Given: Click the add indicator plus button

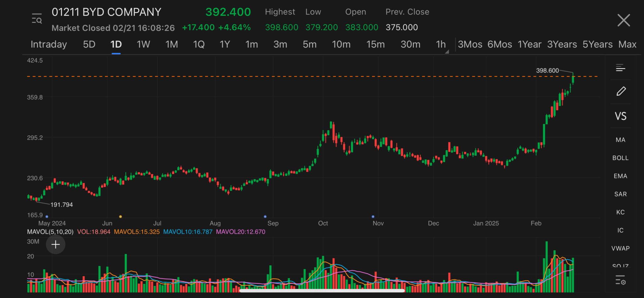Looking at the screenshot, I should tap(55, 244).
